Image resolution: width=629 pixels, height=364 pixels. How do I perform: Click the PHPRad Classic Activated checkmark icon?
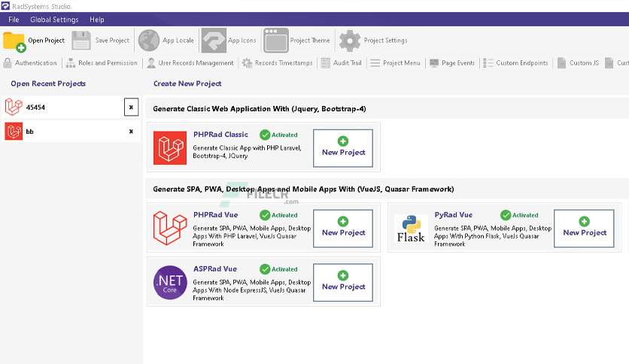(265, 135)
